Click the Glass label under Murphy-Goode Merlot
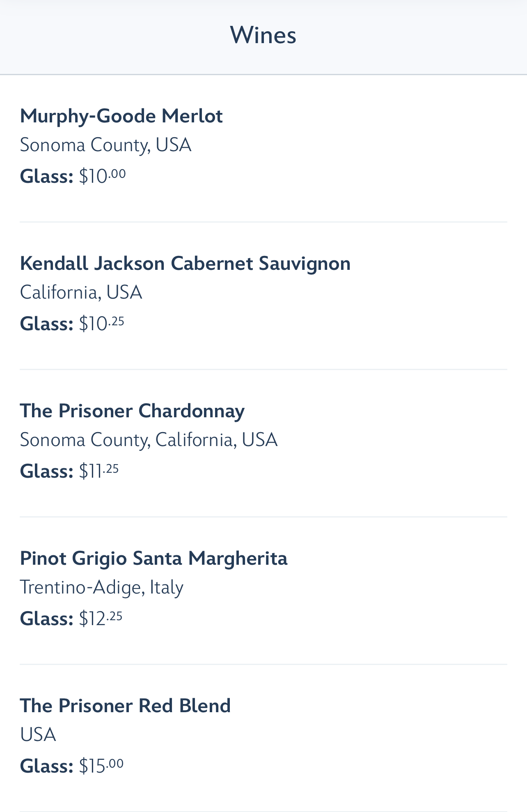 (x=46, y=177)
